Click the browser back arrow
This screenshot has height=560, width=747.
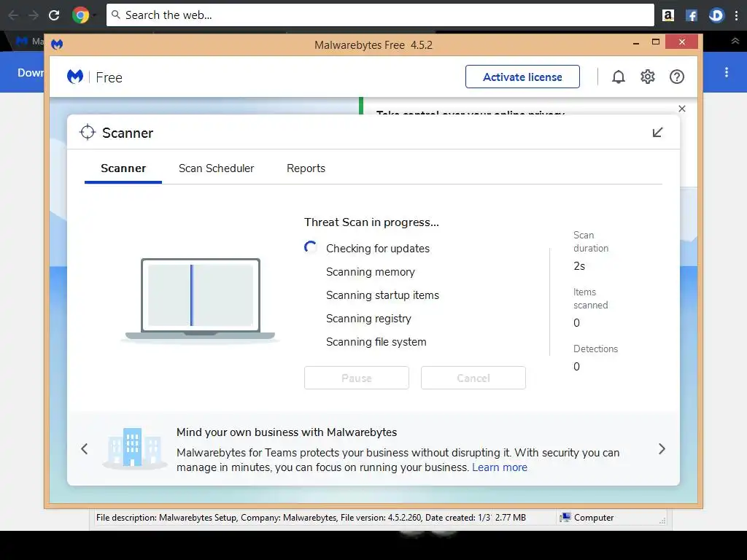coord(13,15)
